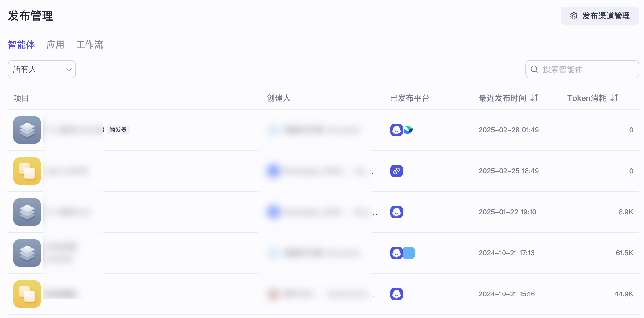Click the 触发器 tag in first row

click(x=118, y=130)
